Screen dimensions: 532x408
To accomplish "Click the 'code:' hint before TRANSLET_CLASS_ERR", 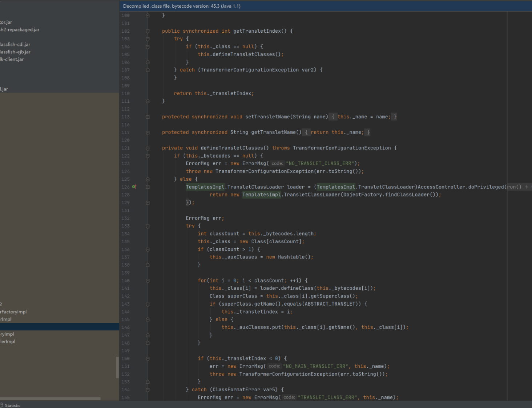I will [289, 397].
